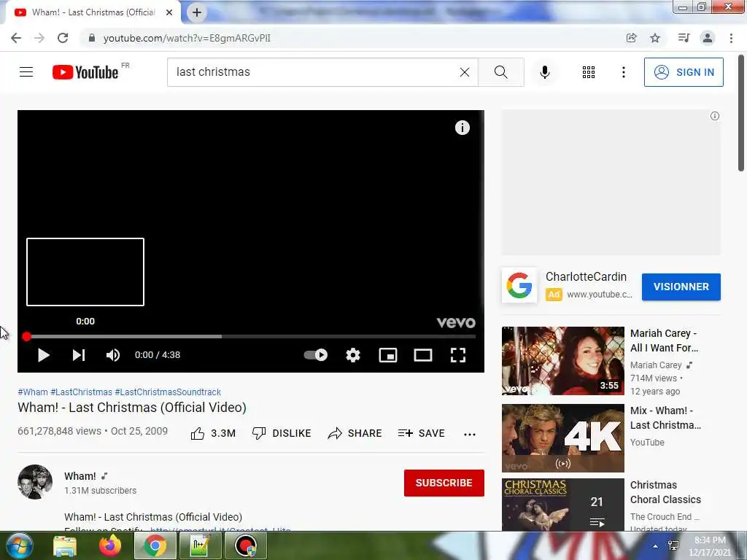
Task: Click the #LastChristmasSoundtrack hashtag
Action: click(168, 392)
